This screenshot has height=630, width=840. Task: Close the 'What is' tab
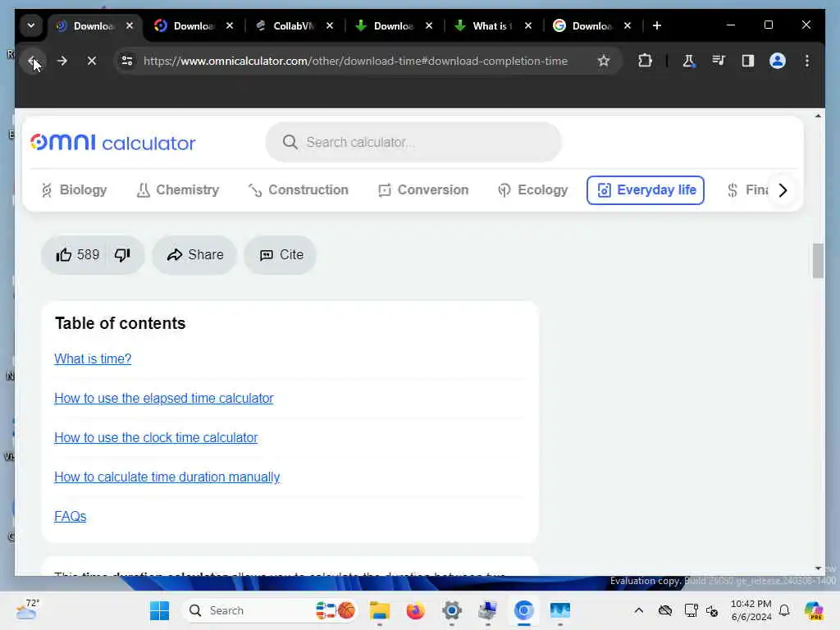tap(528, 25)
